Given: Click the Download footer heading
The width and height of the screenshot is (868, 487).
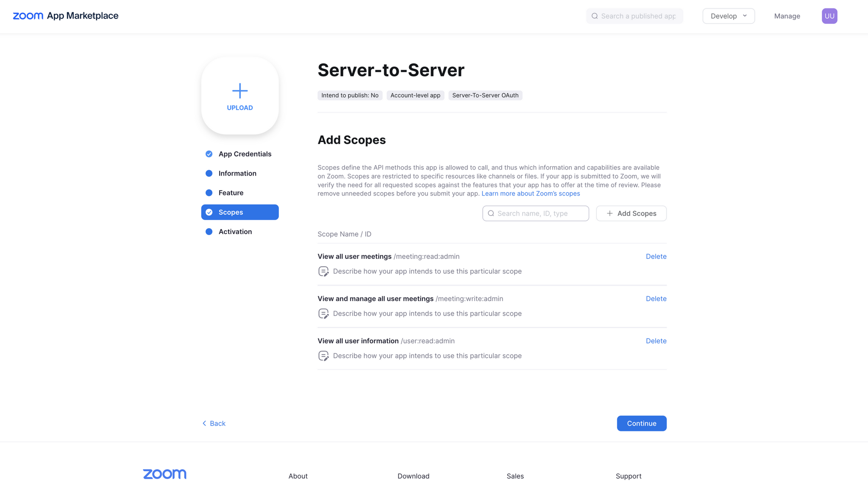Looking at the screenshot, I should (413, 476).
